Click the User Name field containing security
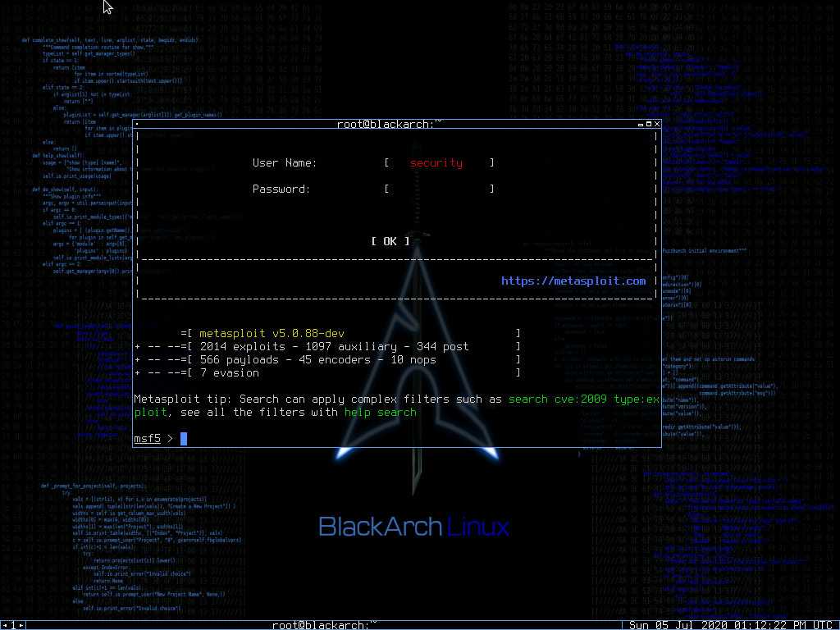The height and width of the screenshot is (630, 840). pos(439,163)
